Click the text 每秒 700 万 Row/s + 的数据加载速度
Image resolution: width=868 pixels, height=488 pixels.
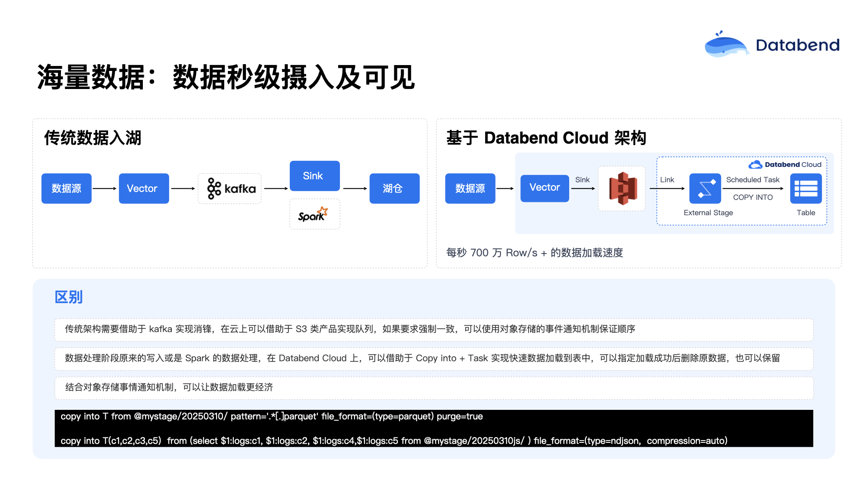coord(534,253)
